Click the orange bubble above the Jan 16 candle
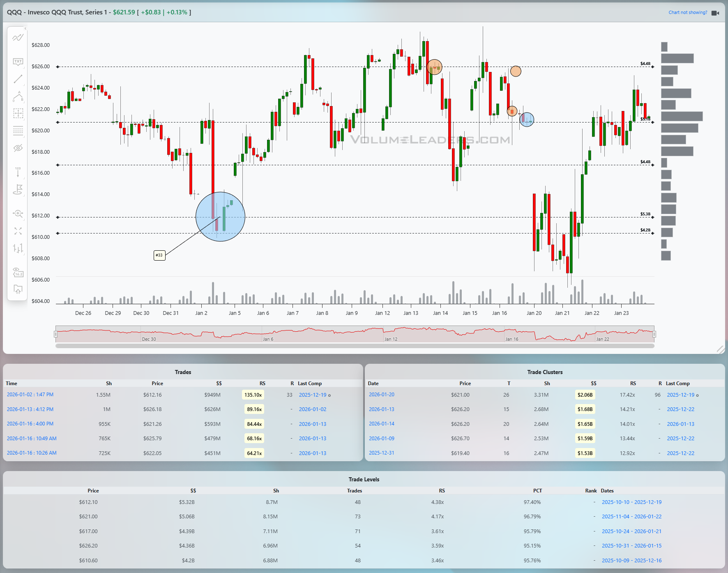 tap(516, 72)
